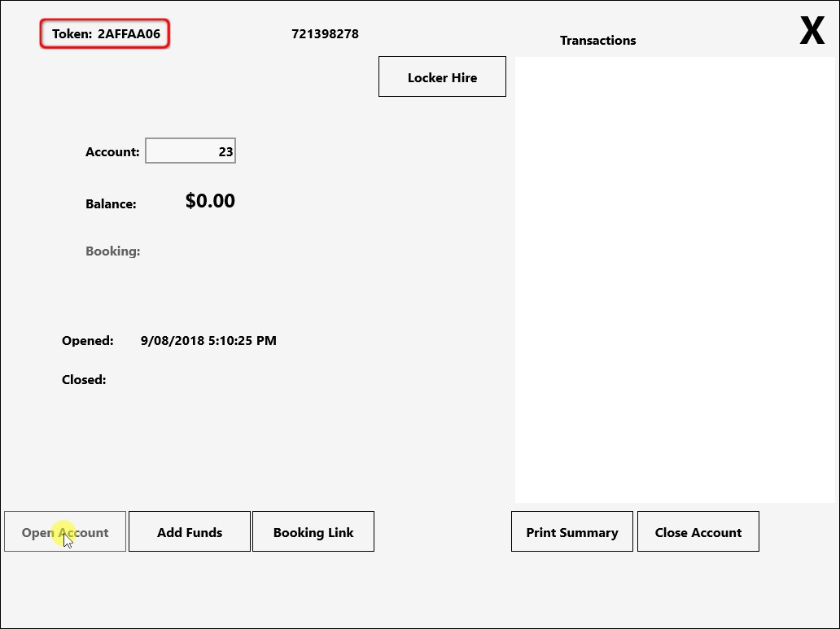
Task: Choose Add Funds
Action: pos(189,531)
